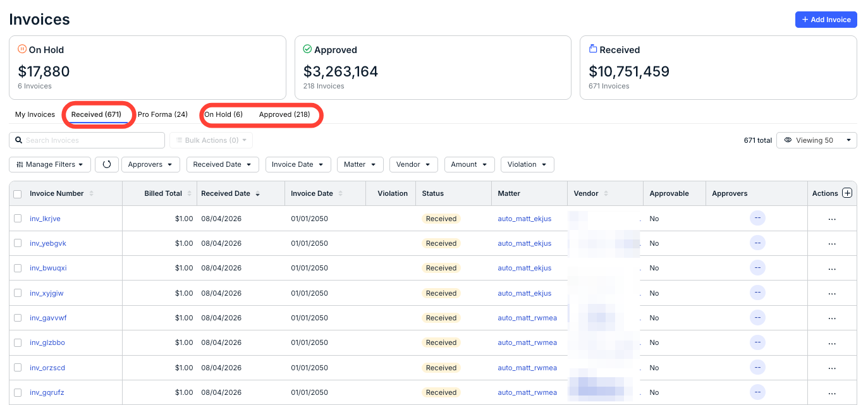Click the Received $10,751,459 summary card
Screen dimensions: 868x405
718,68
